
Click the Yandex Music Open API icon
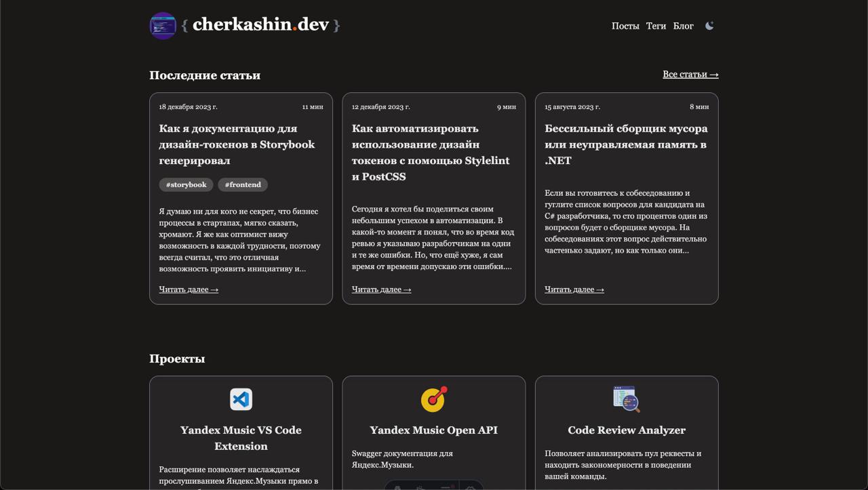(x=434, y=399)
